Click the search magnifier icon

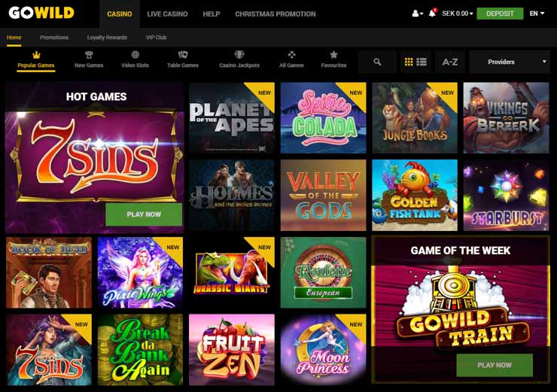pos(377,62)
